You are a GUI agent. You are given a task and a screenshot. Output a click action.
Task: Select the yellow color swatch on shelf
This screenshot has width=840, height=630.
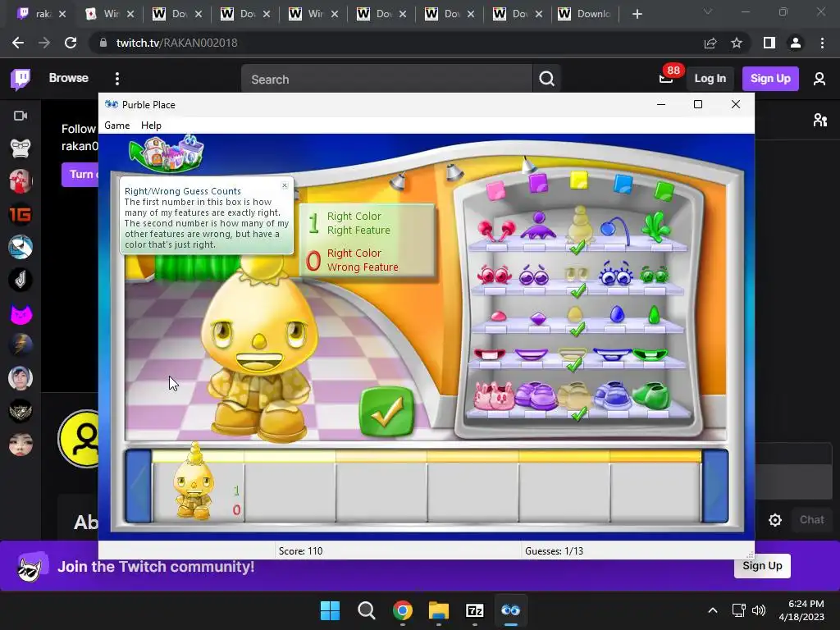[x=579, y=180]
